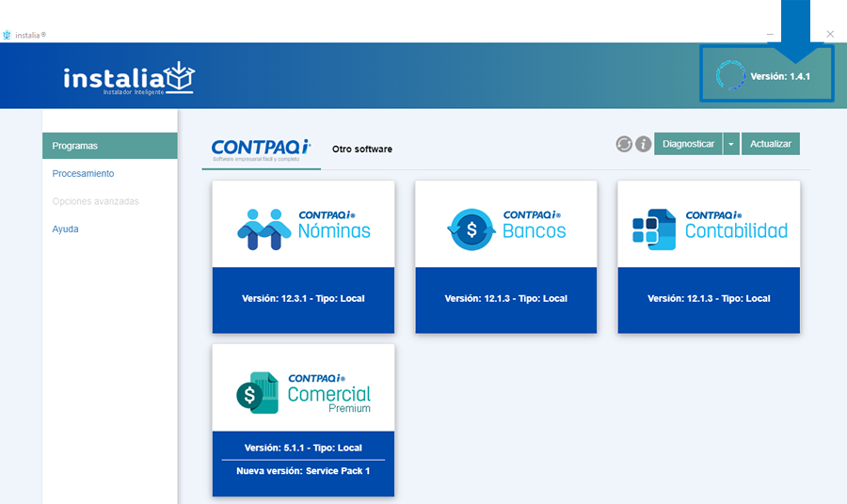Viewport: 847px width, 504px height.
Task: Click the spinning loading circle icon
Action: coord(731,75)
